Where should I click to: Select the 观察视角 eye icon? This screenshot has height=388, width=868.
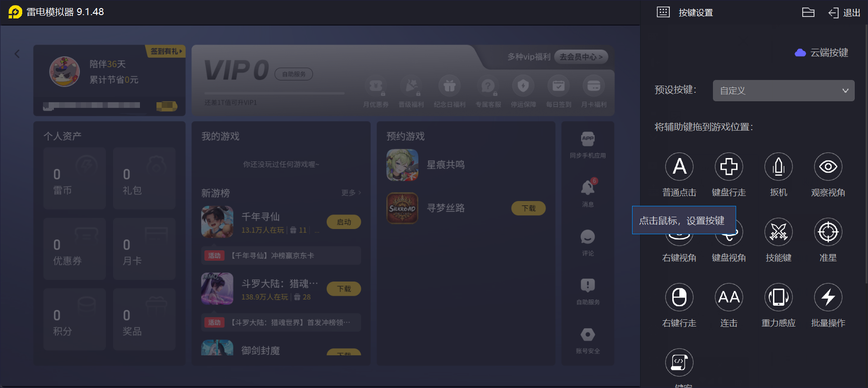coord(828,167)
